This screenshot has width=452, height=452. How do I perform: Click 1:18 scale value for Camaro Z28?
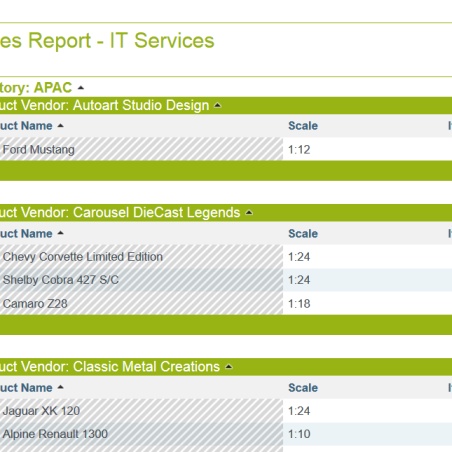pos(299,304)
